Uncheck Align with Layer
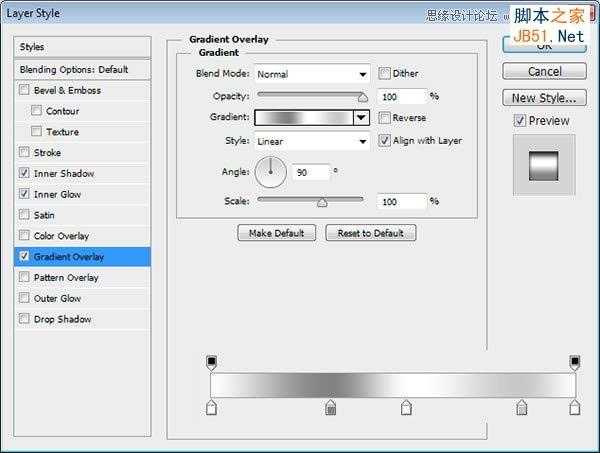Screen dimensions: 600x453 (384, 140)
